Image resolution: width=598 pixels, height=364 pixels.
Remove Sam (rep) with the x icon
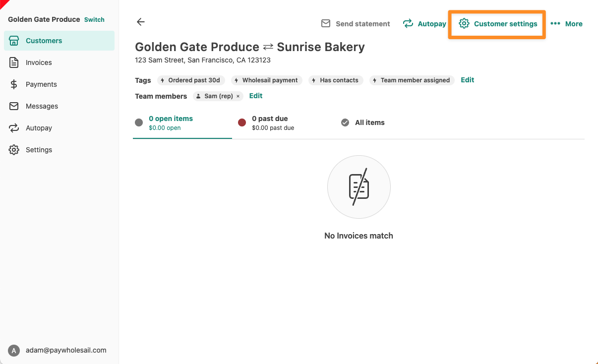[238, 96]
